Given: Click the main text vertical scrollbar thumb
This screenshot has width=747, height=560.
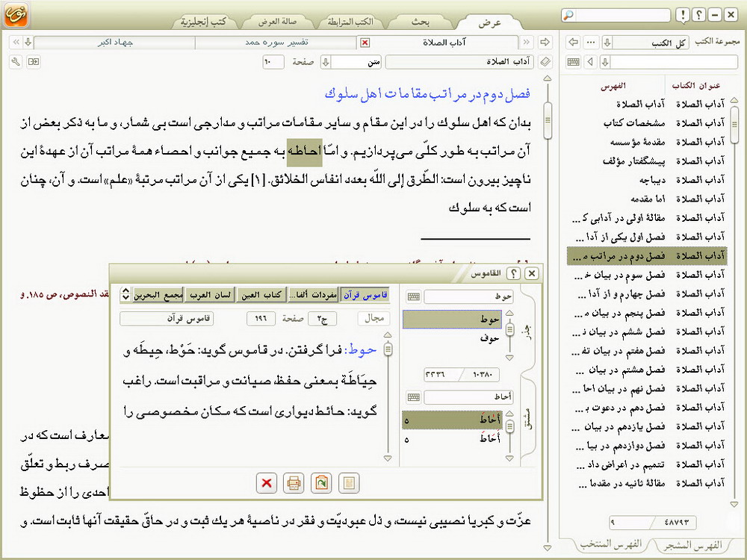Looking at the screenshot, I should click(x=548, y=119).
